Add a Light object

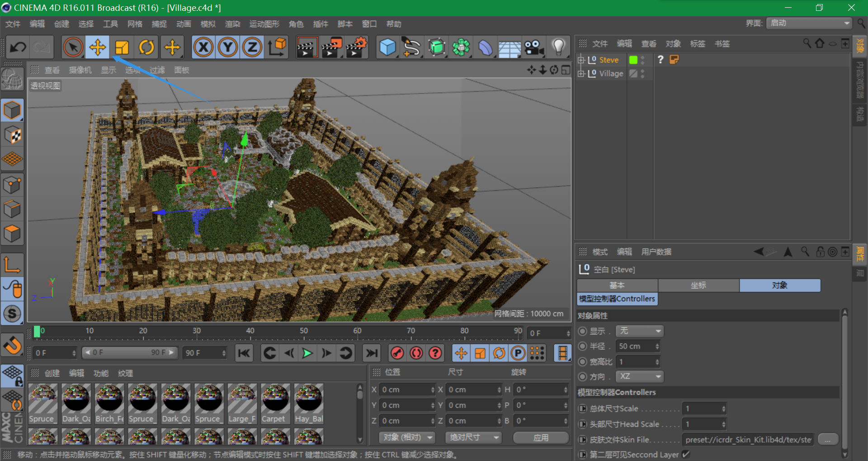pos(559,47)
